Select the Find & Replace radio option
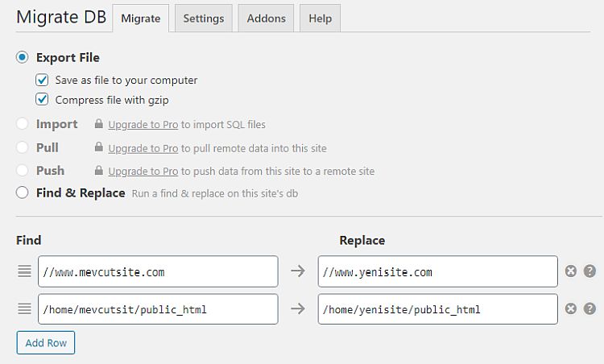This screenshot has width=604, height=364. pos(23,192)
